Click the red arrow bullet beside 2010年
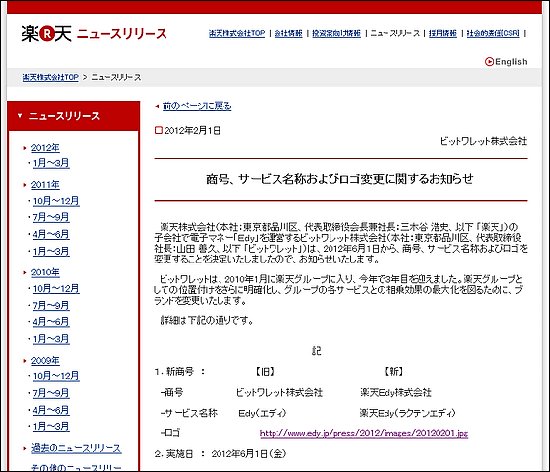550x472 pixels. 25,272
